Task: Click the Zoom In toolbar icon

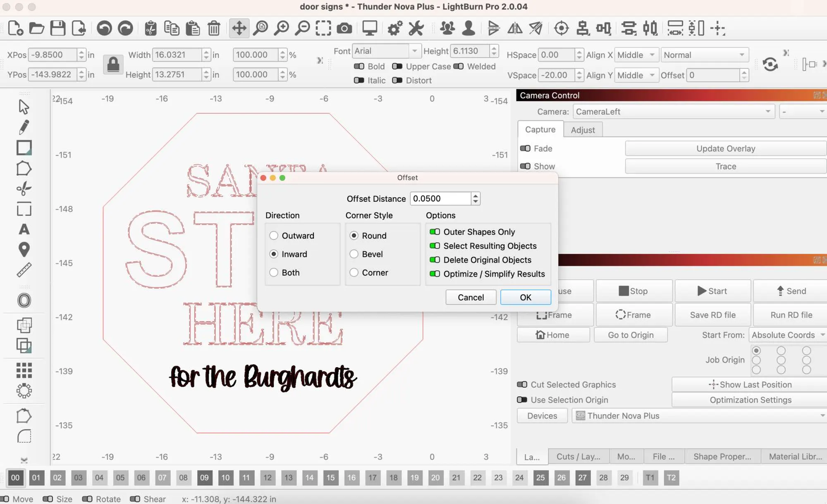Action: click(x=282, y=28)
